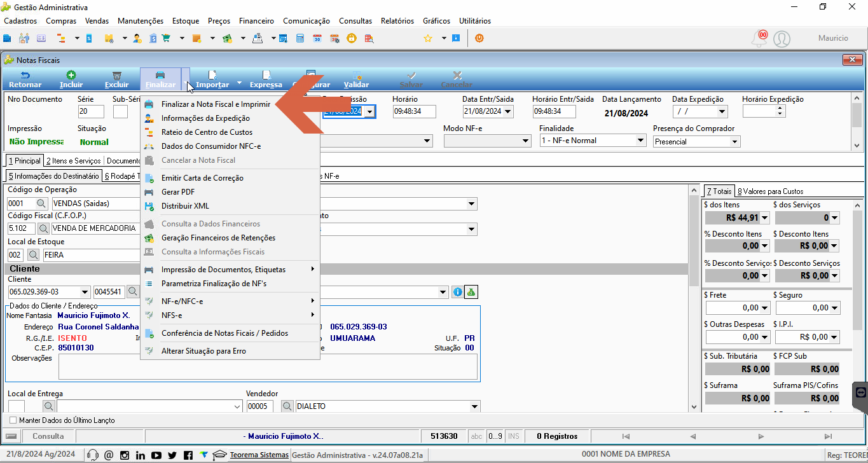The image size is (868, 463).
Task: Click the Consulta button in the status bar
Action: [48, 436]
